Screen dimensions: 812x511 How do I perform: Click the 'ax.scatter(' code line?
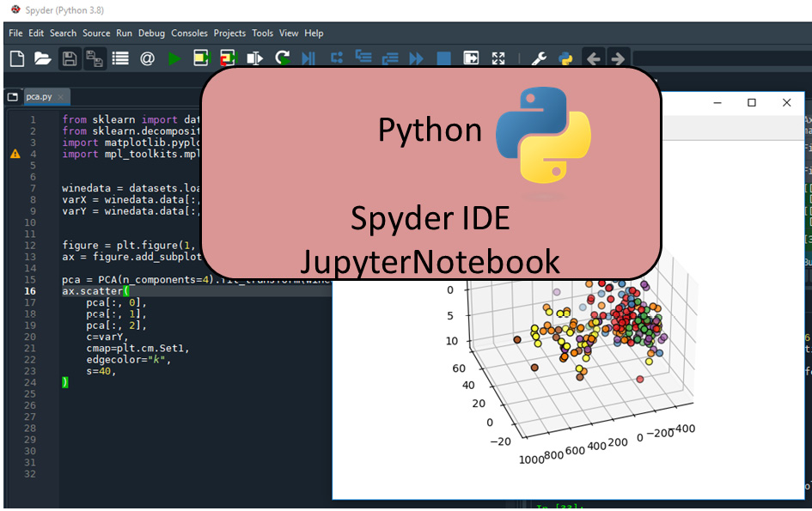[95, 291]
